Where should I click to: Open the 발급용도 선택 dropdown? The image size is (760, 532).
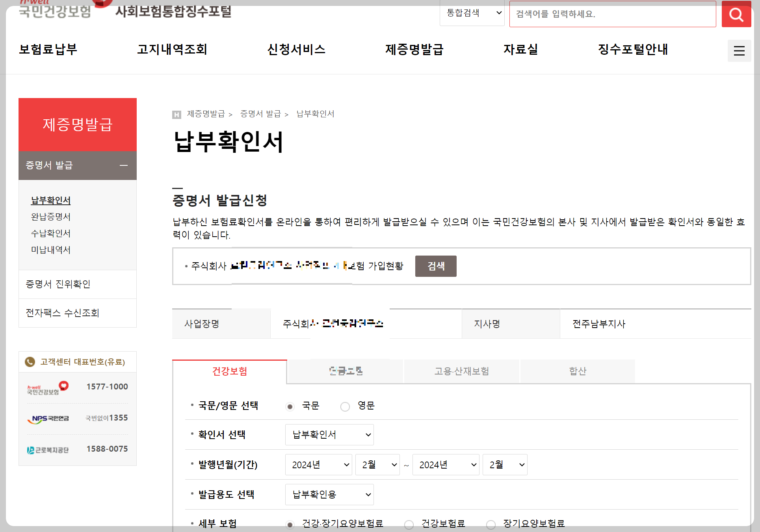click(x=329, y=495)
